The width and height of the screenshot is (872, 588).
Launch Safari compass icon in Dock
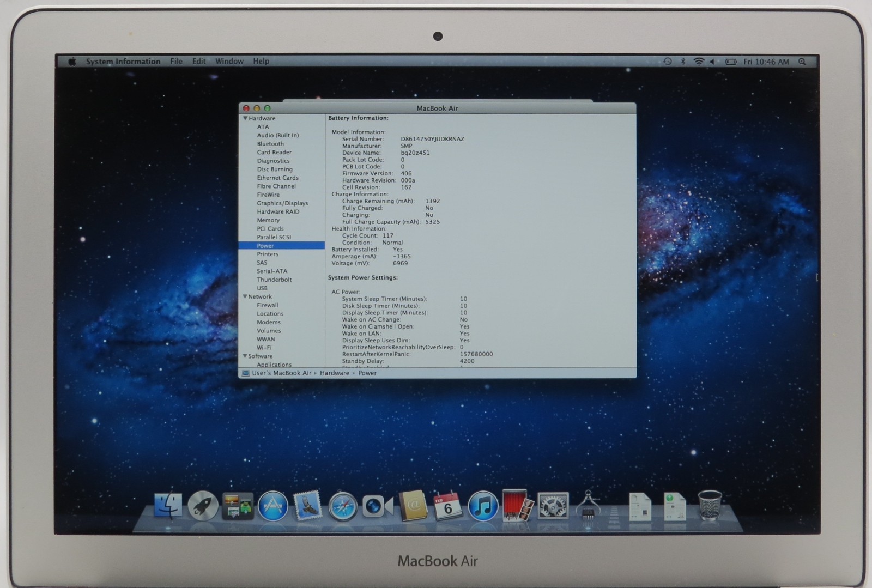343,507
